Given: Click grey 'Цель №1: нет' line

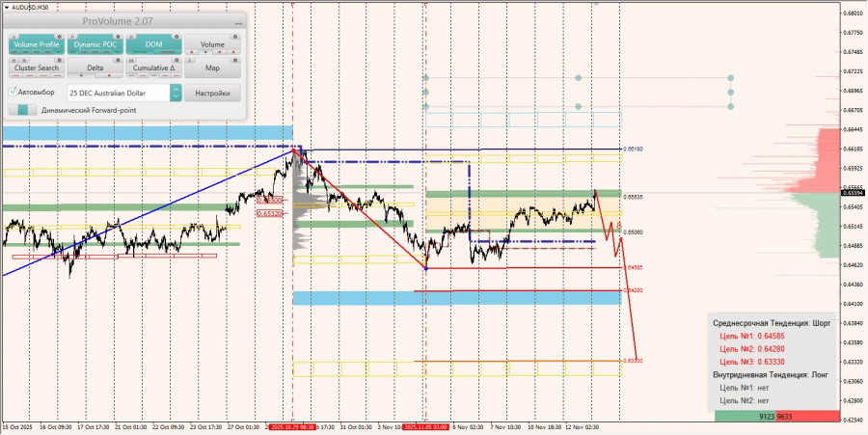Looking at the screenshot, I should (744, 388).
